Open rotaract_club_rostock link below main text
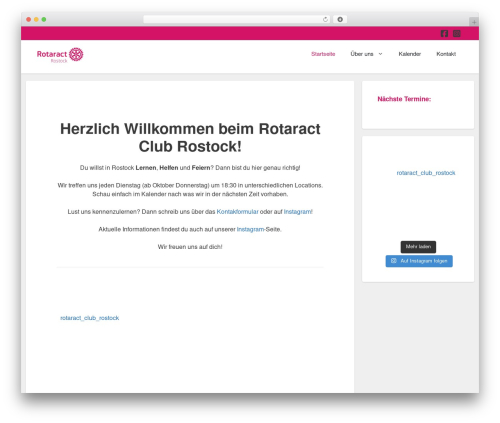The width and height of the screenshot is (500, 423). coord(90,318)
